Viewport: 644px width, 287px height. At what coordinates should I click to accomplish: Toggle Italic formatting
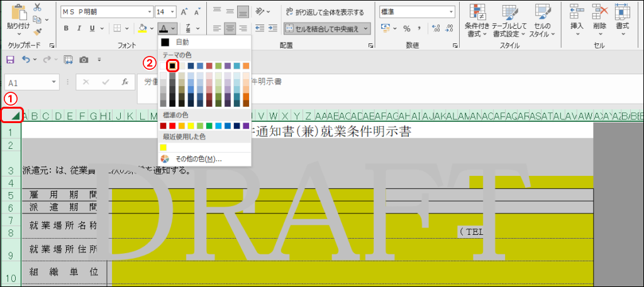point(79,28)
